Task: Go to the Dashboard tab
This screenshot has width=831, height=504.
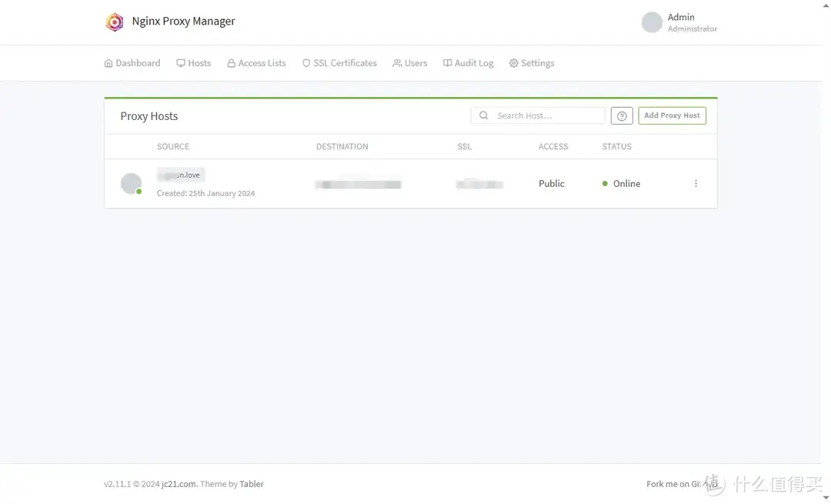Action: pyautogui.click(x=132, y=63)
